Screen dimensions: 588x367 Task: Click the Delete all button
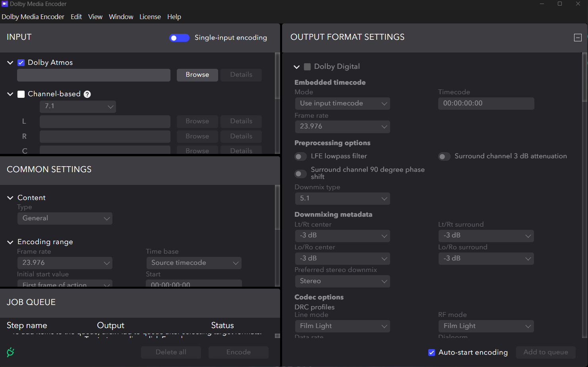[171, 352]
